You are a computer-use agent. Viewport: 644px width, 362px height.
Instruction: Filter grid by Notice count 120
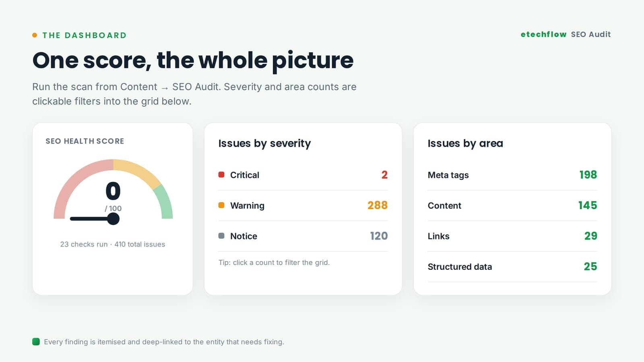(x=379, y=236)
